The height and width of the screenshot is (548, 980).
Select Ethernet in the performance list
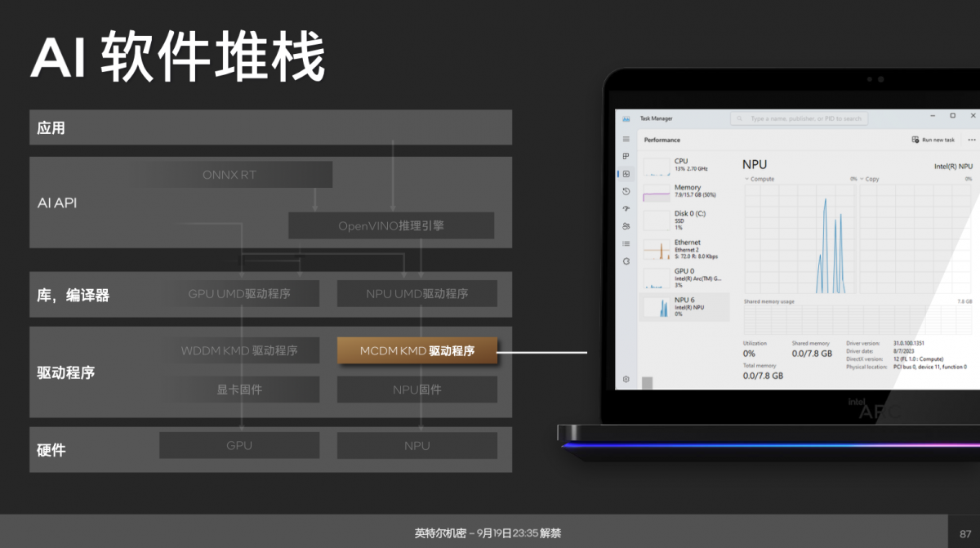pyautogui.click(x=684, y=248)
